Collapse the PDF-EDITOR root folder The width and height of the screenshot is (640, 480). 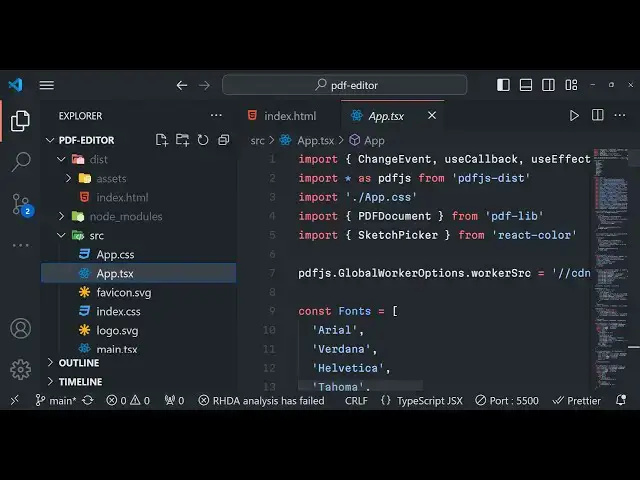click(x=50, y=140)
